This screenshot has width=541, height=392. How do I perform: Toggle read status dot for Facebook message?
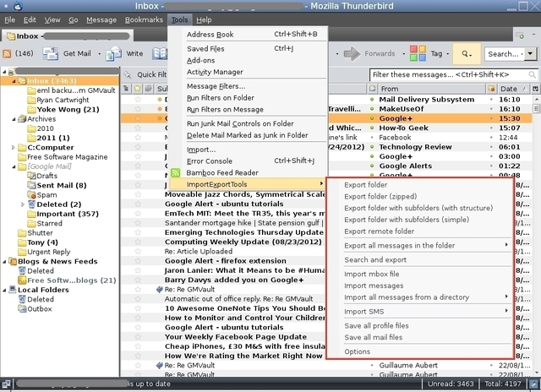point(372,137)
